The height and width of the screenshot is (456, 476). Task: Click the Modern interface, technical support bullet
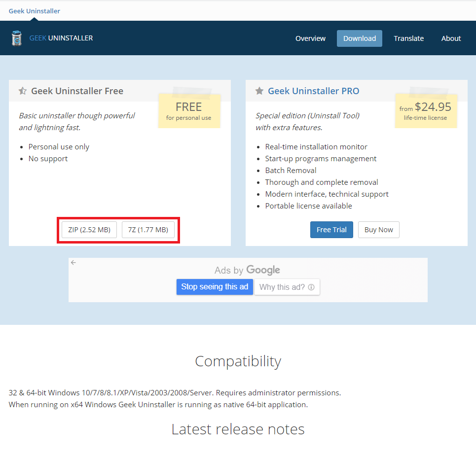pos(327,194)
